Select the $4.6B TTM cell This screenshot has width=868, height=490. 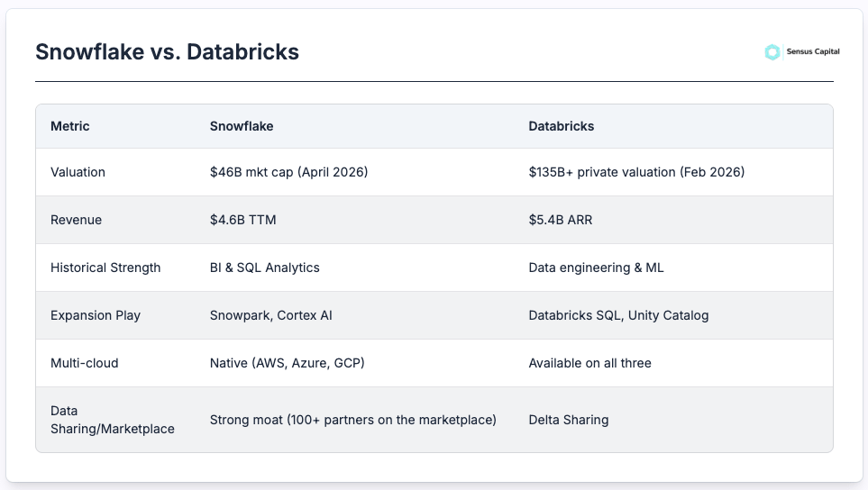point(243,220)
